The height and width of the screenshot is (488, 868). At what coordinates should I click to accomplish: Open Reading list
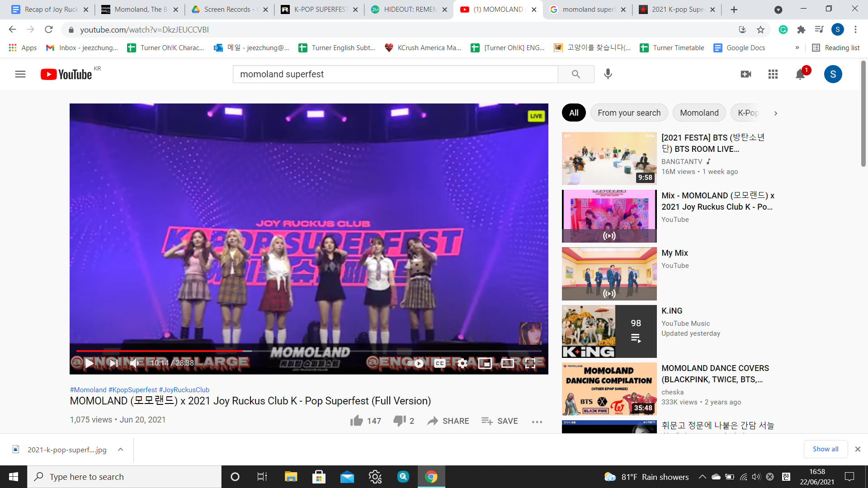point(835,47)
